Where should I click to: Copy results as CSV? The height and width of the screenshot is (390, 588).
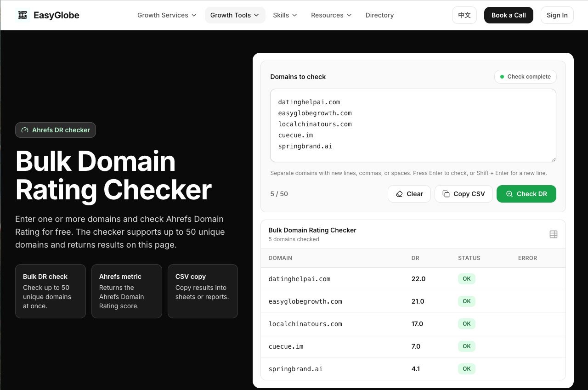pos(464,194)
